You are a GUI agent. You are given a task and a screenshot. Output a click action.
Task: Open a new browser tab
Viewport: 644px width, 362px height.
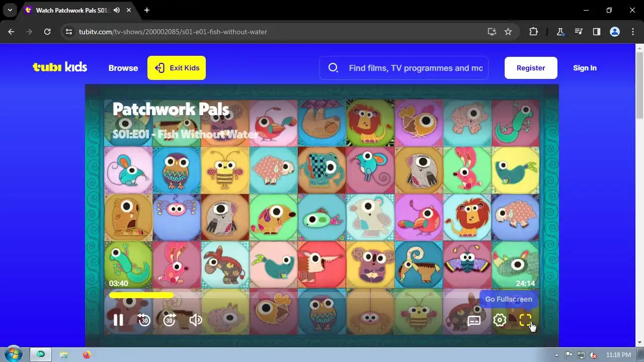(x=146, y=10)
